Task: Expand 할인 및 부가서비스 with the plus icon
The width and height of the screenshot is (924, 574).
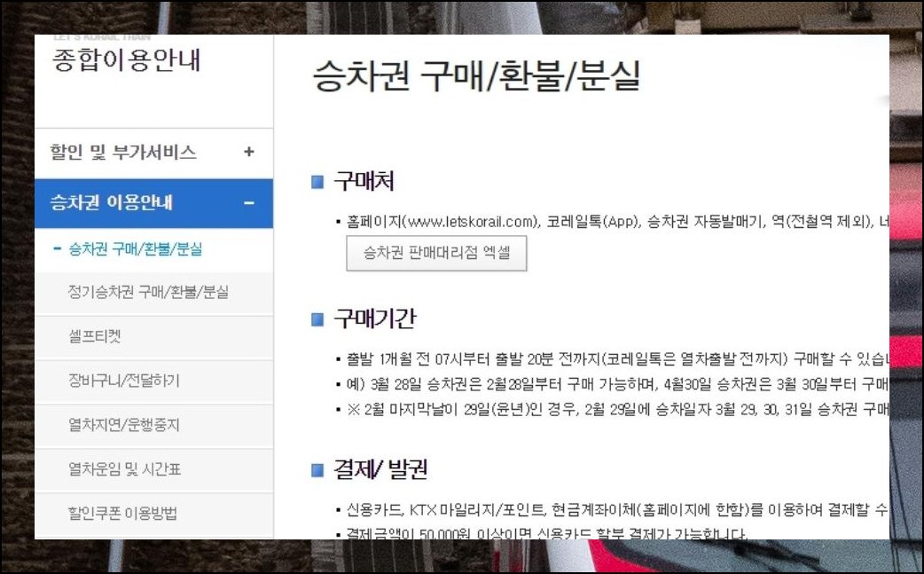Action: tap(248, 152)
